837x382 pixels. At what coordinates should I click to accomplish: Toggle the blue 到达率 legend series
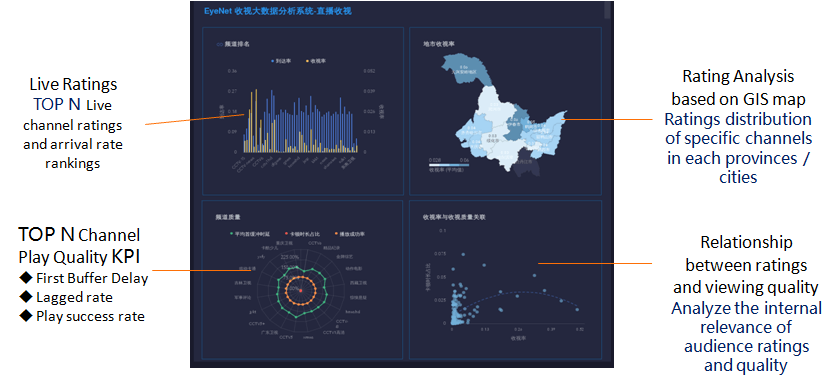[x=281, y=61]
